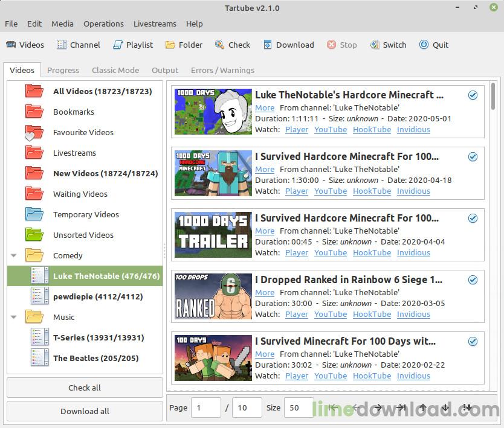Open the Help menu
The image size is (504, 428).
coord(195,24)
